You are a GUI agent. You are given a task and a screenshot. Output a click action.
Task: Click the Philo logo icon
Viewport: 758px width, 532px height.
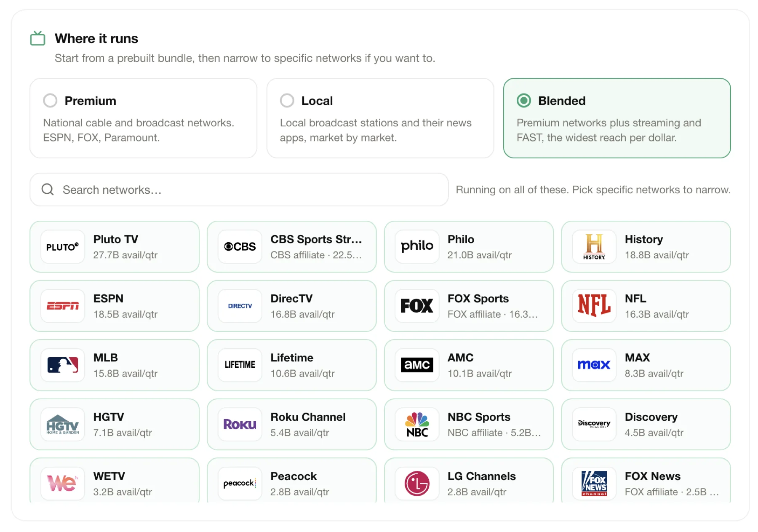click(417, 247)
